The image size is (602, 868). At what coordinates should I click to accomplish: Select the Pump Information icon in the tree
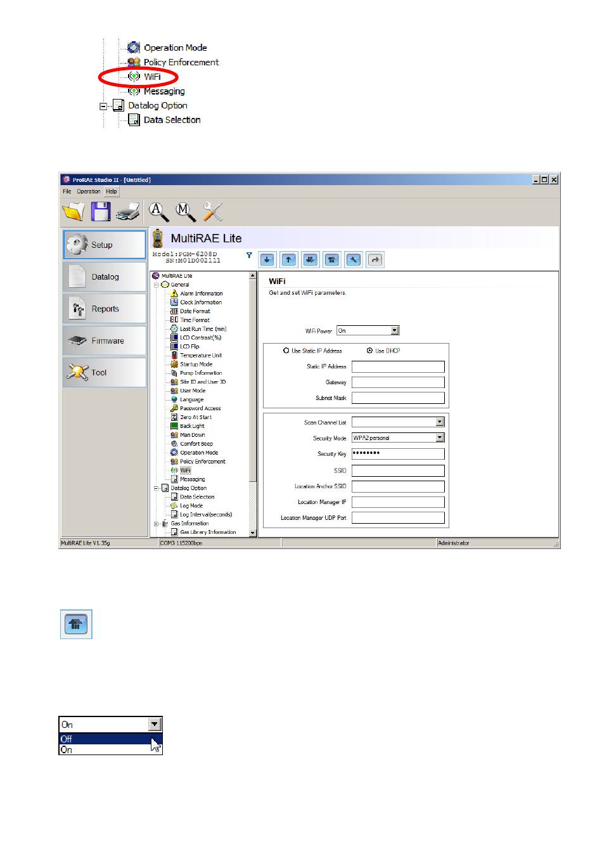pyautogui.click(x=174, y=373)
